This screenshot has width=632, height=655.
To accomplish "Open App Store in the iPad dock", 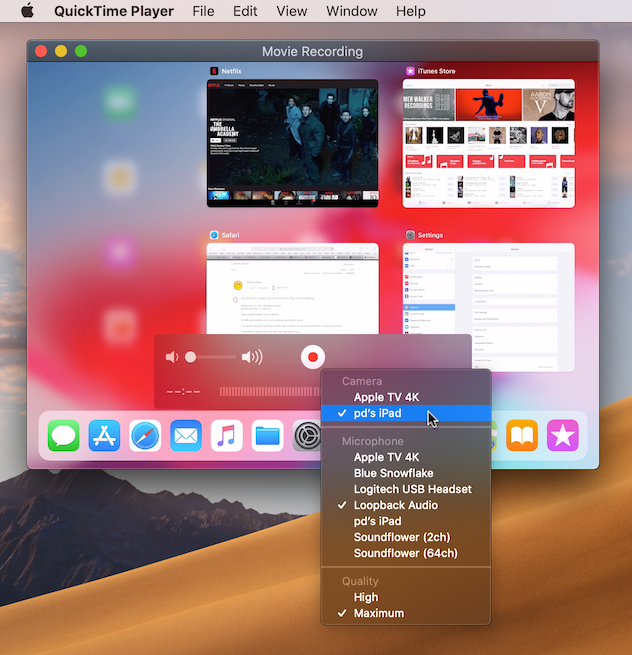I will (104, 436).
